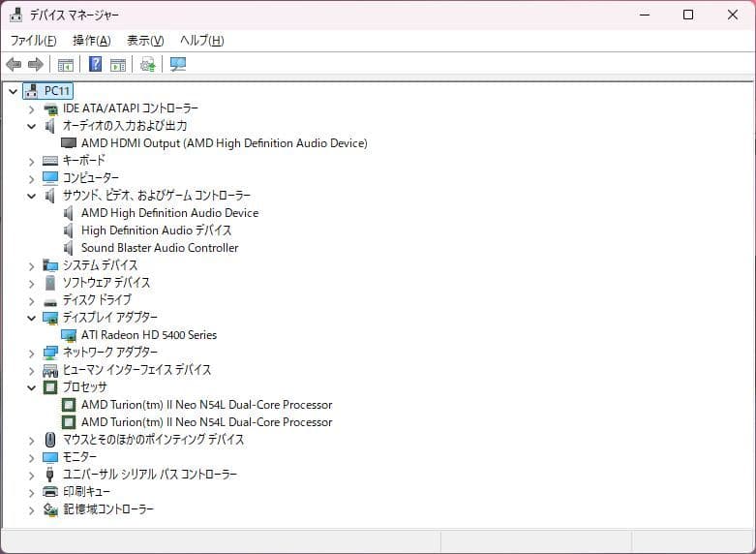Screen dimensions: 756x554
Task: Select the 印刷キュー label
Action: click(86, 492)
